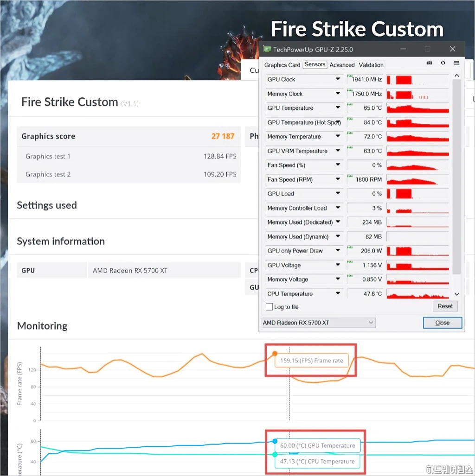475x476 pixels.
Task: Click the teal CPU temperature marker dot
Action: (275, 454)
